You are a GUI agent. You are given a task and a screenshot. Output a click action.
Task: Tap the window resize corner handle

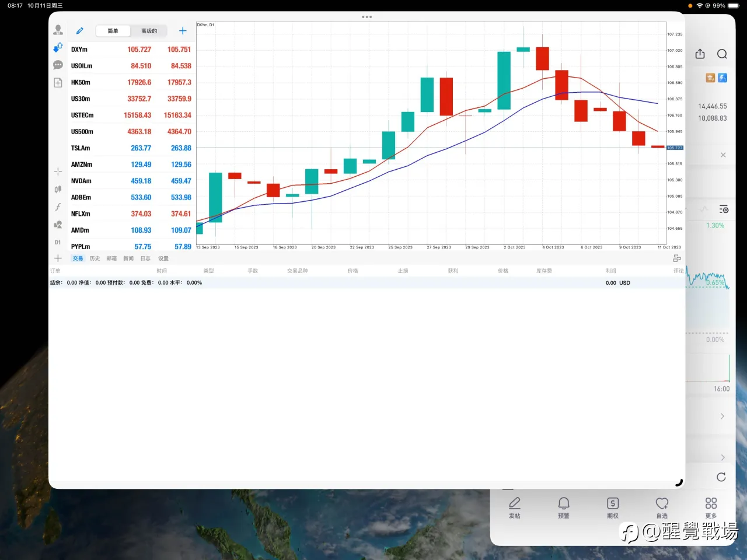(679, 482)
